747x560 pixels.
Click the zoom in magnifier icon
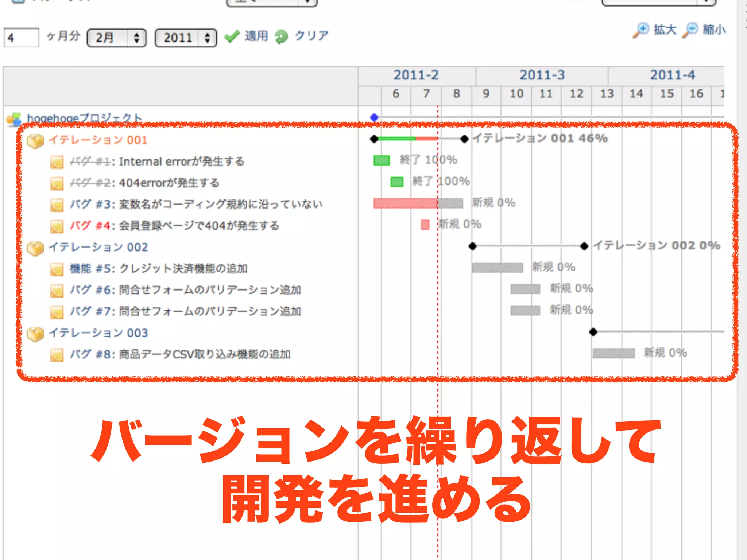[x=641, y=30]
